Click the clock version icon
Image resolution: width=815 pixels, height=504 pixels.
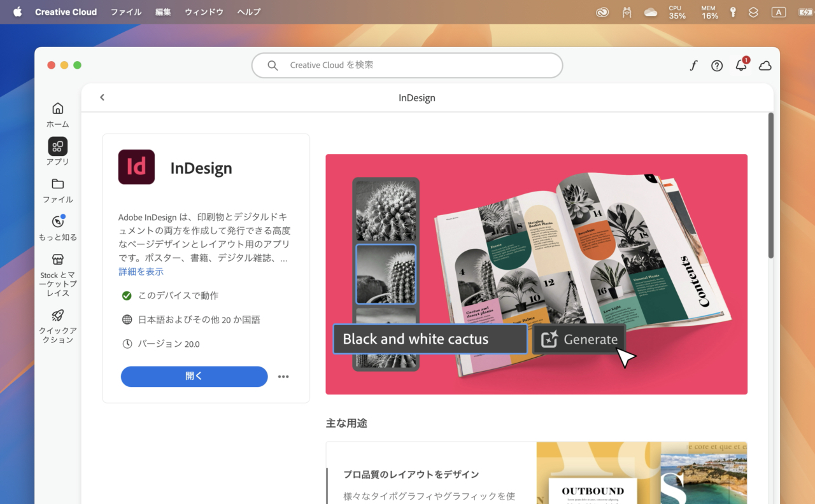coord(127,344)
